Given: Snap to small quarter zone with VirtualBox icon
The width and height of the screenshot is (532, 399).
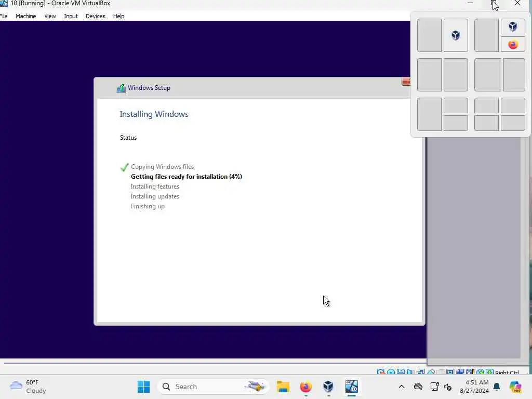Looking at the screenshot, I should click(x=513, y=26).
